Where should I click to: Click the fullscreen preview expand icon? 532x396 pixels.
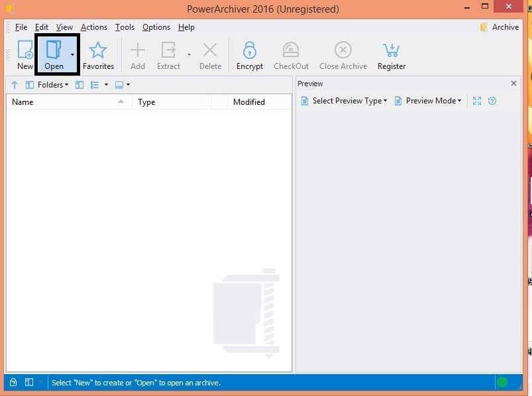click(477, 101)
